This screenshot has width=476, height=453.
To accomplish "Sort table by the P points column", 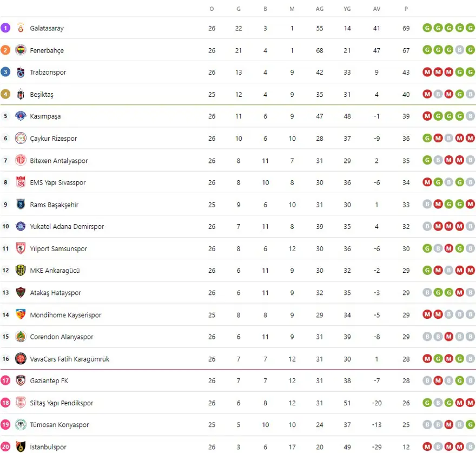I will 406,9.
